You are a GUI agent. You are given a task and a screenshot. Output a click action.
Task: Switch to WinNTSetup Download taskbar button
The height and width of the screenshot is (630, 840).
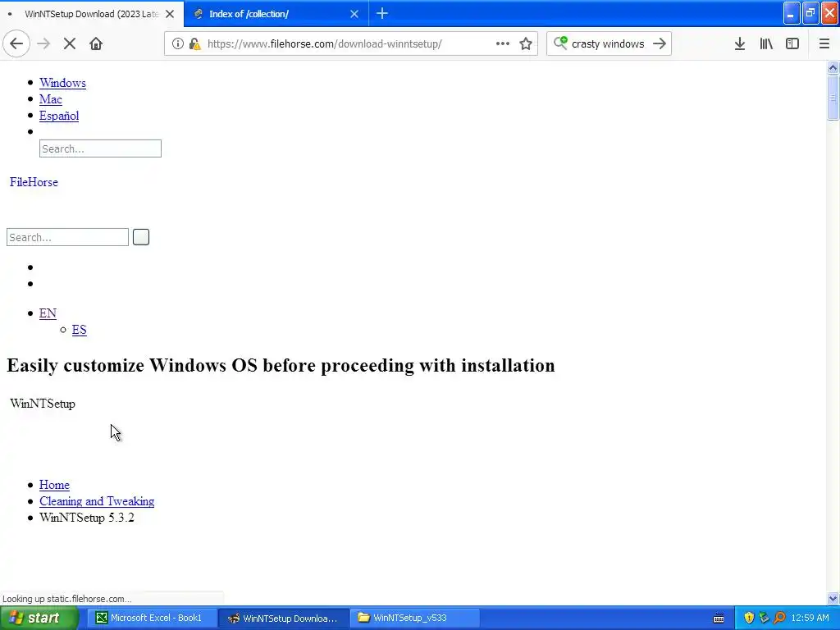click(284, 619)
